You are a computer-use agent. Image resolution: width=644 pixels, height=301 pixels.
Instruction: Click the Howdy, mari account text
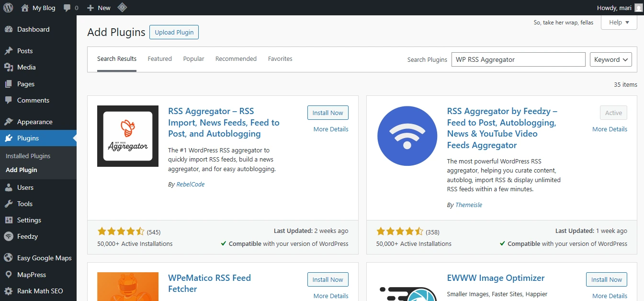pos(614,8)
